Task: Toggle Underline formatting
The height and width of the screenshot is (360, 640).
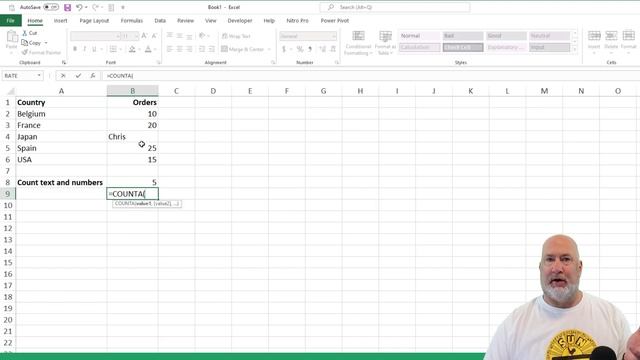Action: coord(94,49)
